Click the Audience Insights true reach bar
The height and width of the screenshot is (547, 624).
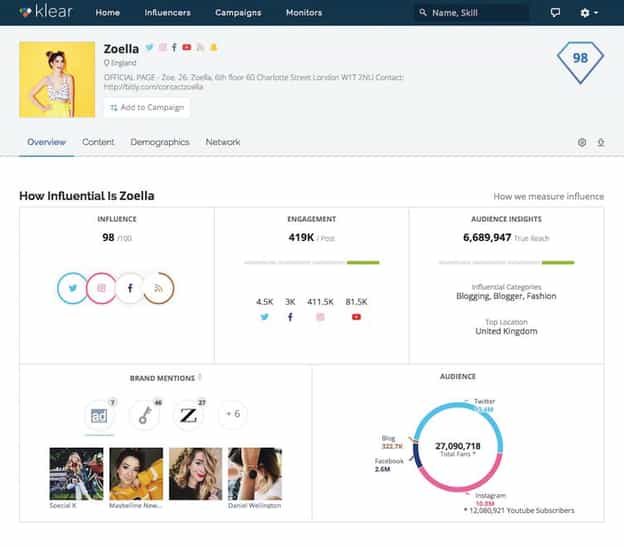[506, 263]
